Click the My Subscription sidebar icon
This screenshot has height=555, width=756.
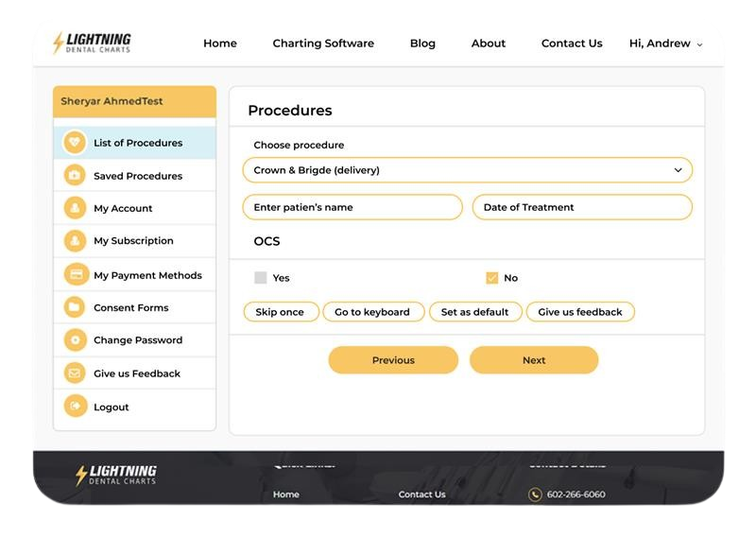tap(74, 241)
